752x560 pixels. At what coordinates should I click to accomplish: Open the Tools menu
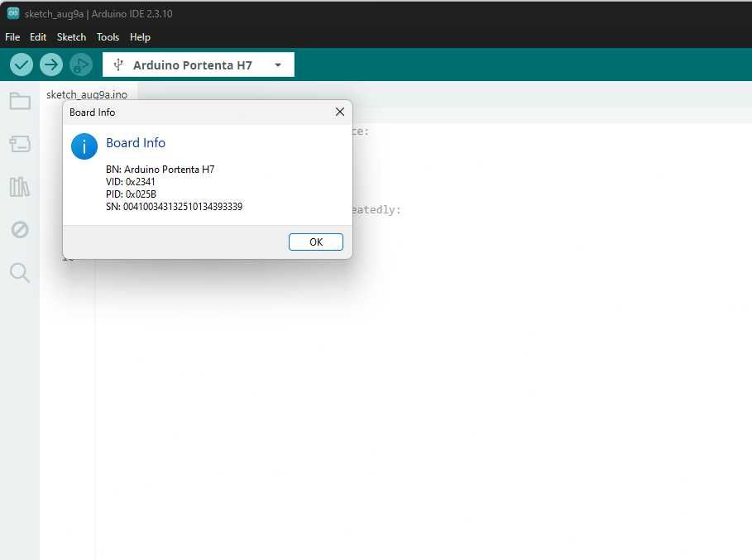[x=108, y=37]
